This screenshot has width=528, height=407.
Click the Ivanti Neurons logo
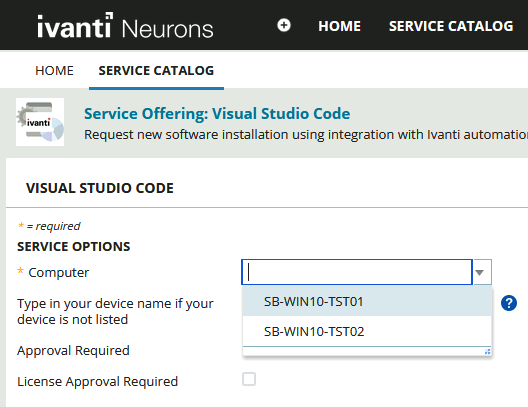(x=125, y=26)
